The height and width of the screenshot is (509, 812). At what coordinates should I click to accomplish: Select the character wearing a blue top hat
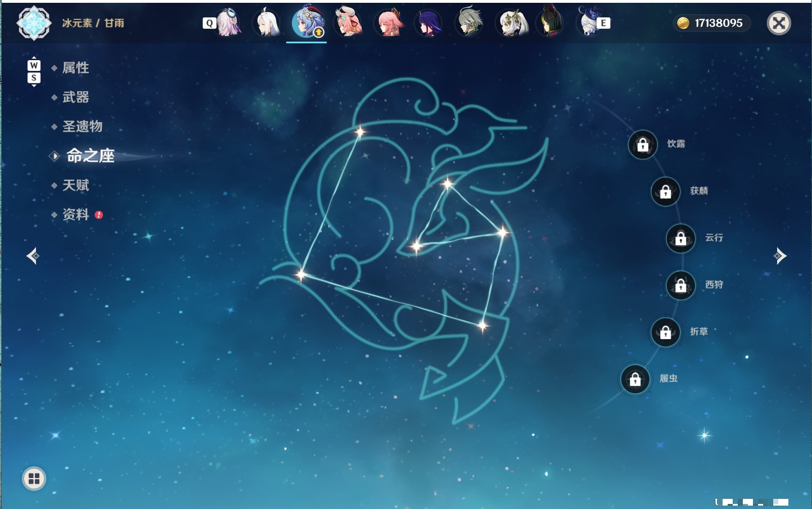tap(588, 22)
